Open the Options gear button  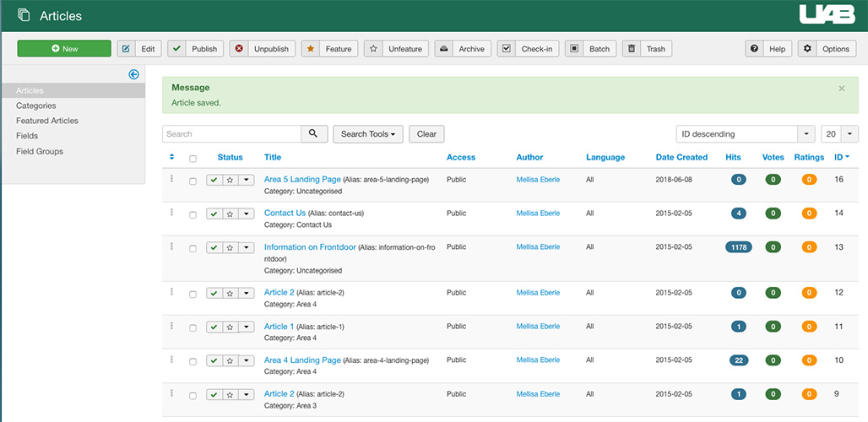click(827, 49)
